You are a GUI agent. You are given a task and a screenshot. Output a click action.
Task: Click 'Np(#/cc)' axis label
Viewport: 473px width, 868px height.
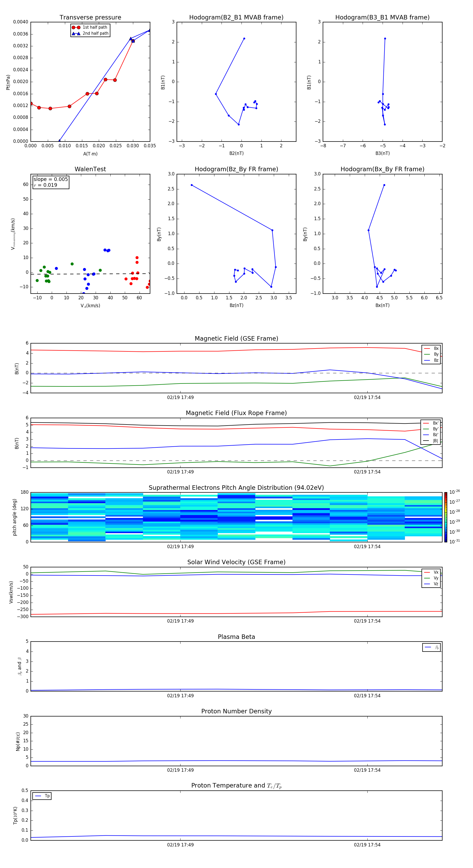click(18, 741)
